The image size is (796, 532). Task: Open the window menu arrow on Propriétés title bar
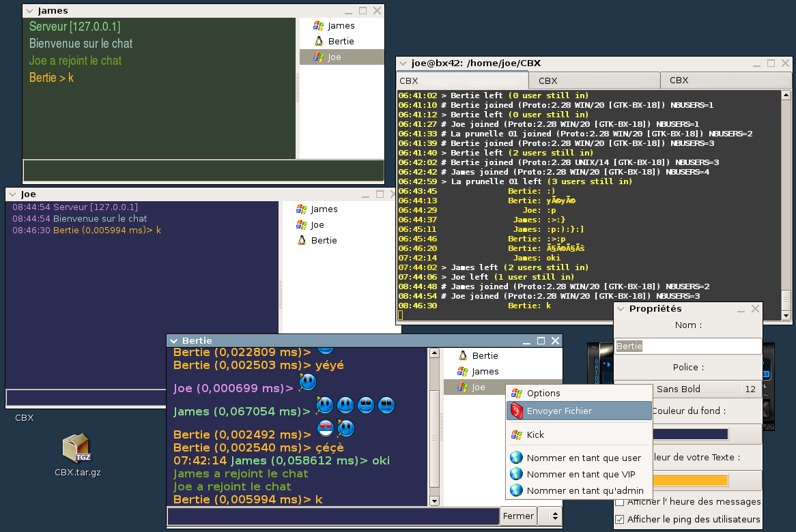(x=621, y=309)
